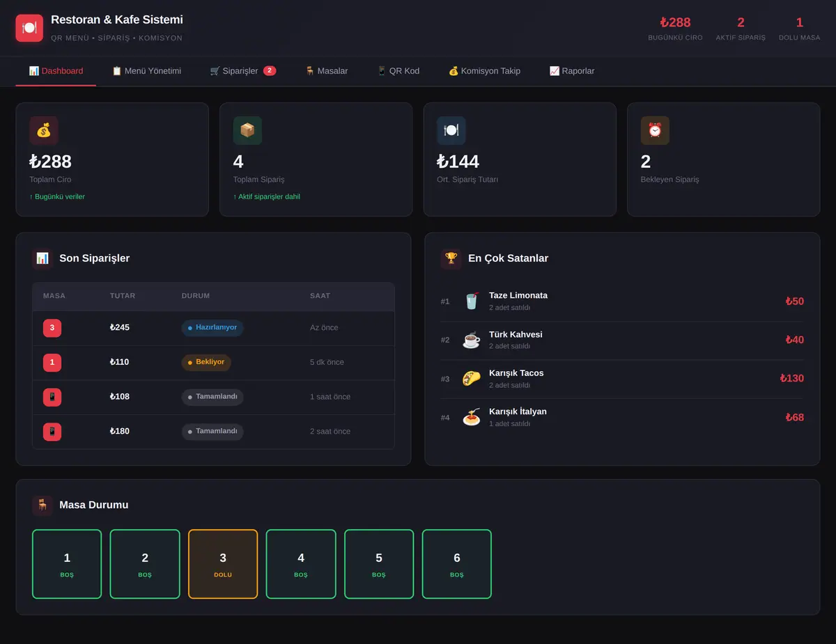Click the money bag icon on Toplam Ciro
Screen dimensions: 836x644
pyautogui.click(x=43, y=130)
